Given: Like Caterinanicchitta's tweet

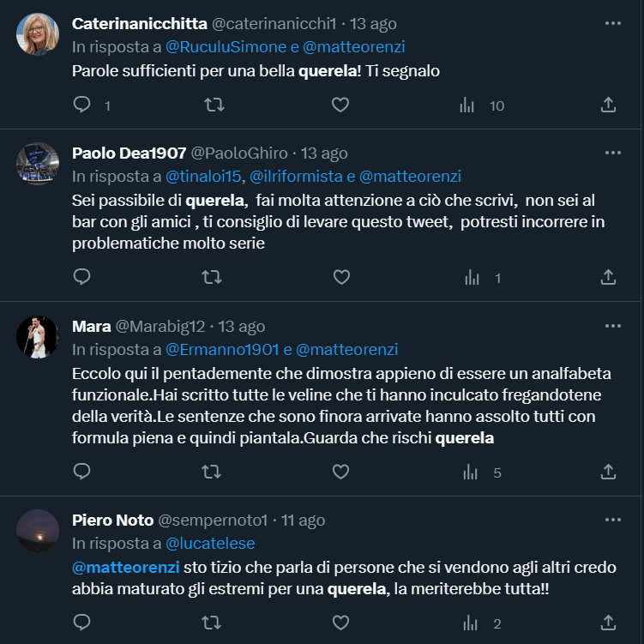Looking at the screenshot, I should click(x=340, y=105).
